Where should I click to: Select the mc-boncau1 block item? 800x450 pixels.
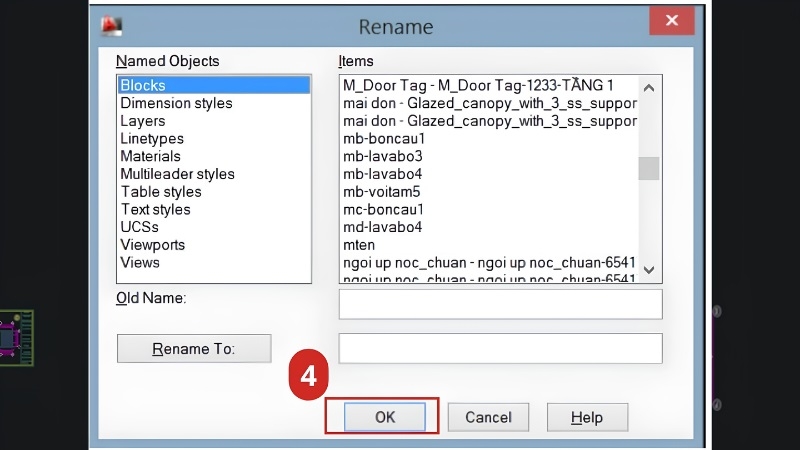click(383, 209)
